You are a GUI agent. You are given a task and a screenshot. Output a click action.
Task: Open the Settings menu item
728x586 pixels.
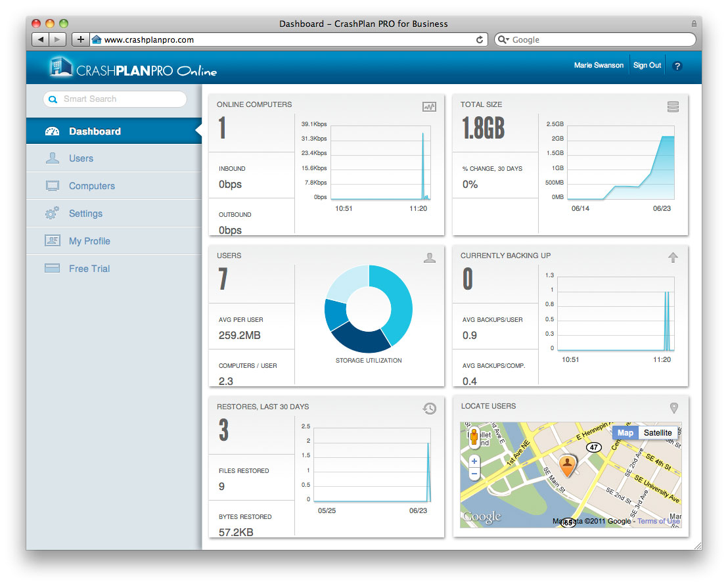point(114,213)
